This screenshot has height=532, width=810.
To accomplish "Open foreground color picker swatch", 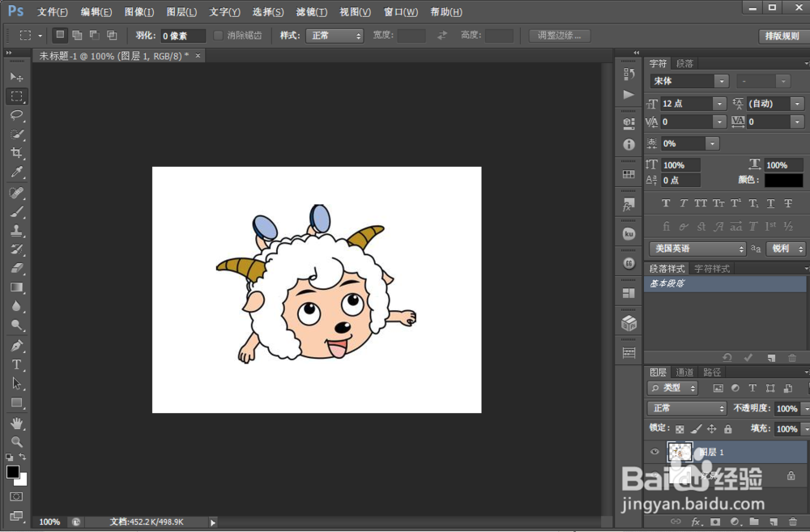I will (13, 471).
